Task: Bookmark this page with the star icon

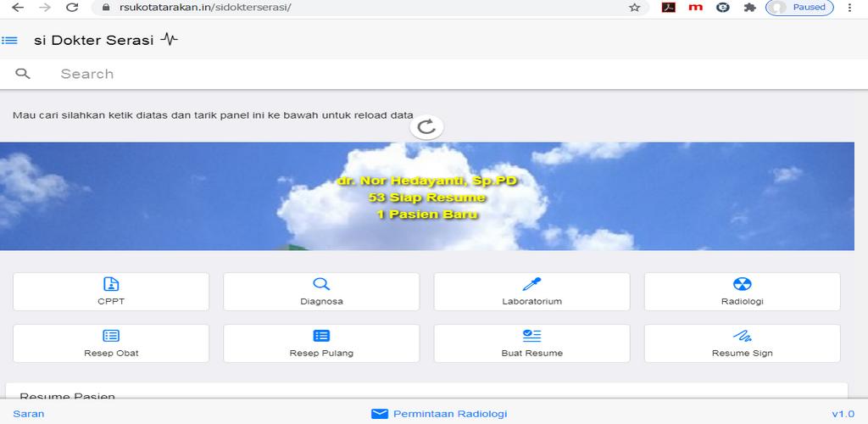Action: tap(634, 8)
